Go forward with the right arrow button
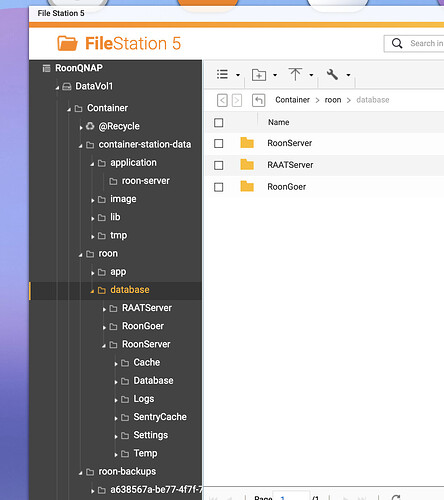The image size is (444, 500). (x=237, y=100)
